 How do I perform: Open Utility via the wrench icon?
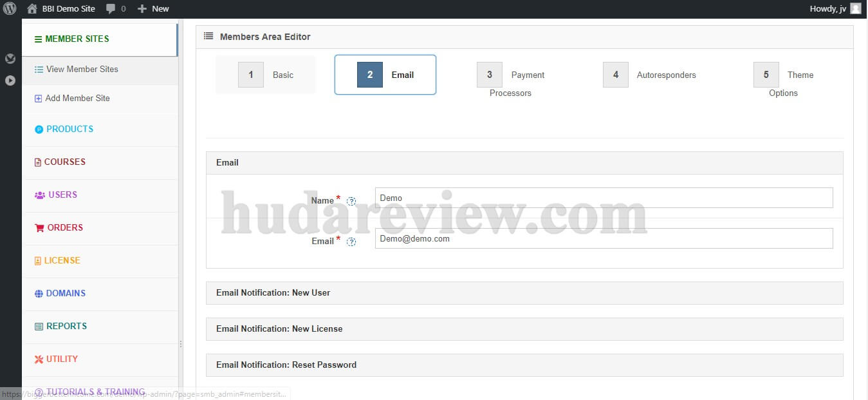(x=39, y=359)
